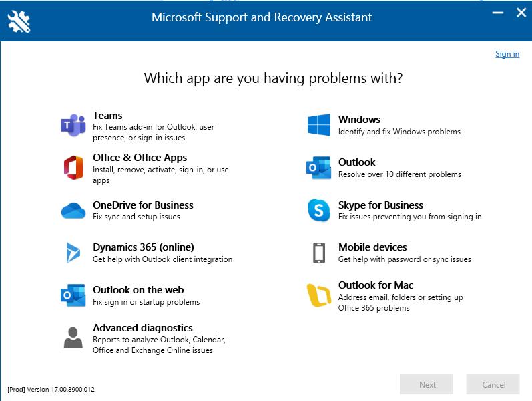Click 'Fix issues preventing you from signing in'

pyautogui.click(x=410, y=217)
